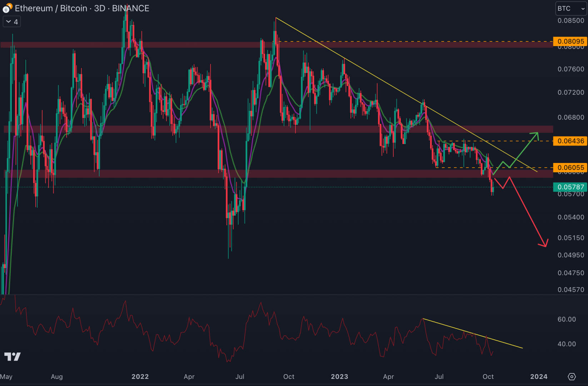Click the 0.08500 price axis value

point(571,21)
